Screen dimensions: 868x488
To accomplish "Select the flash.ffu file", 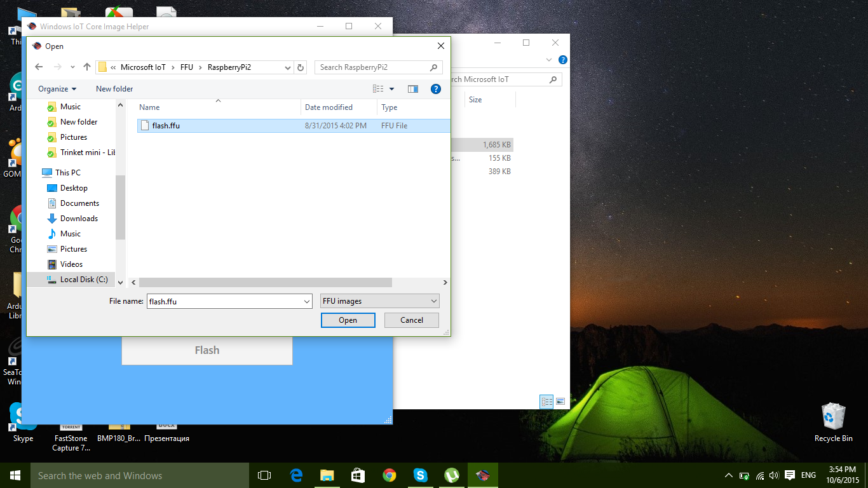I will pyautogui.click(x=294, y=126).
